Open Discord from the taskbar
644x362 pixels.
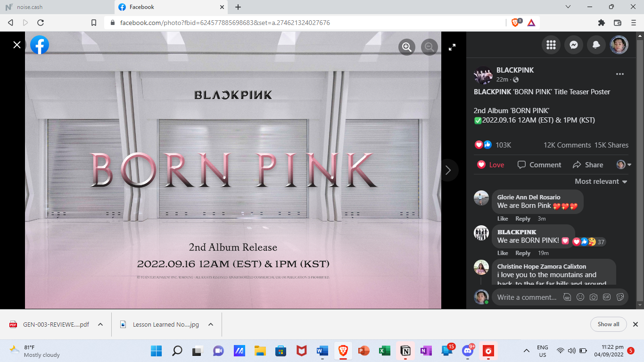click(x=467, y=351)
